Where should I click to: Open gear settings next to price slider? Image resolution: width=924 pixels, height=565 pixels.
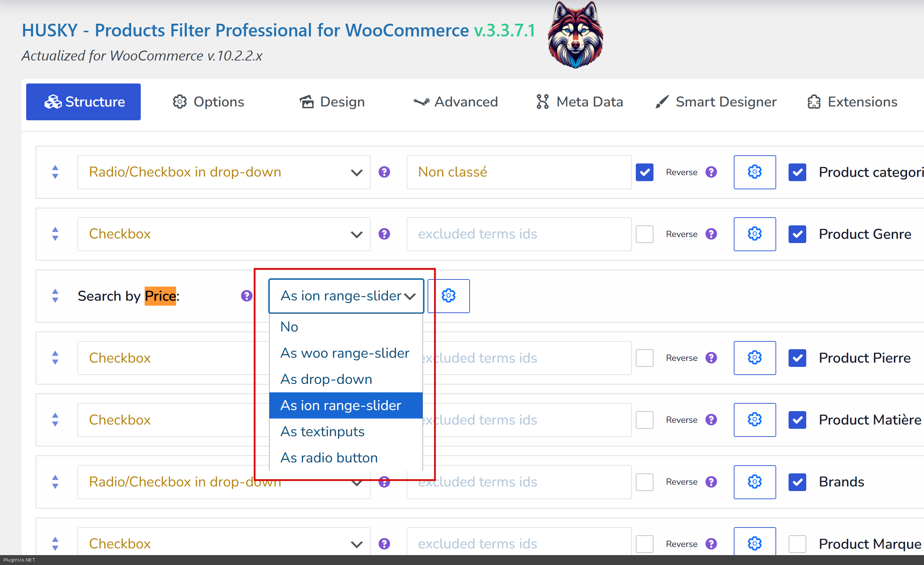[448, 296]
